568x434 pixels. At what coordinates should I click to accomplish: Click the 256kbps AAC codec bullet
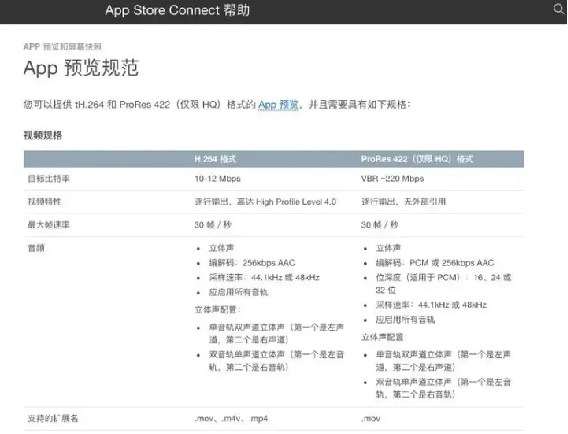pyautogui.click(x=252, y=263)
